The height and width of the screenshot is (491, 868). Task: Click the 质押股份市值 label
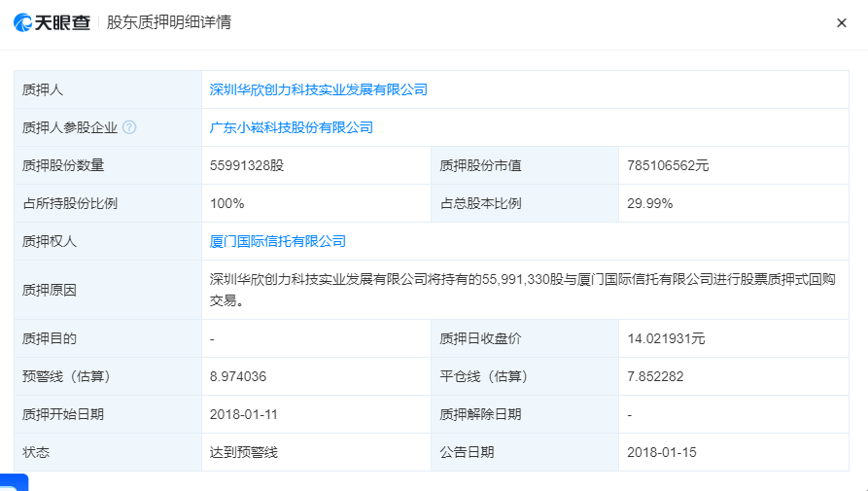480,165
